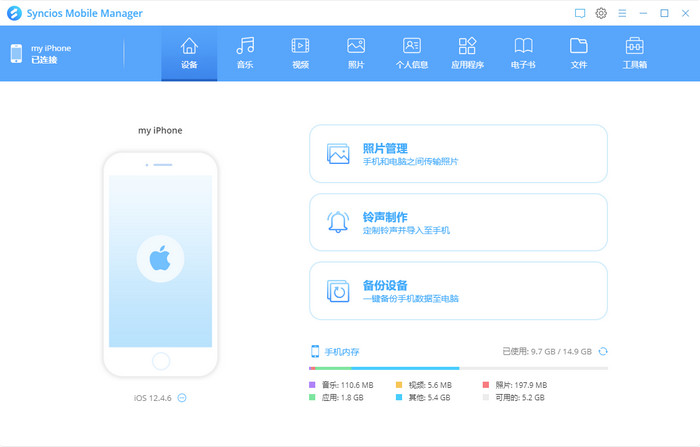Click the '照片: 197.9 MB' value
The image size is (700, 447).
click(521, 385)
